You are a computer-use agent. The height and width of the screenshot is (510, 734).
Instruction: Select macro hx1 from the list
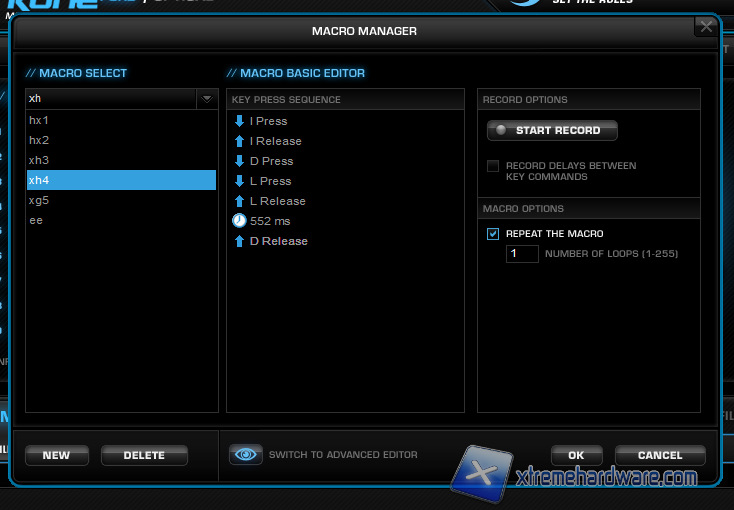coord(40,120)
